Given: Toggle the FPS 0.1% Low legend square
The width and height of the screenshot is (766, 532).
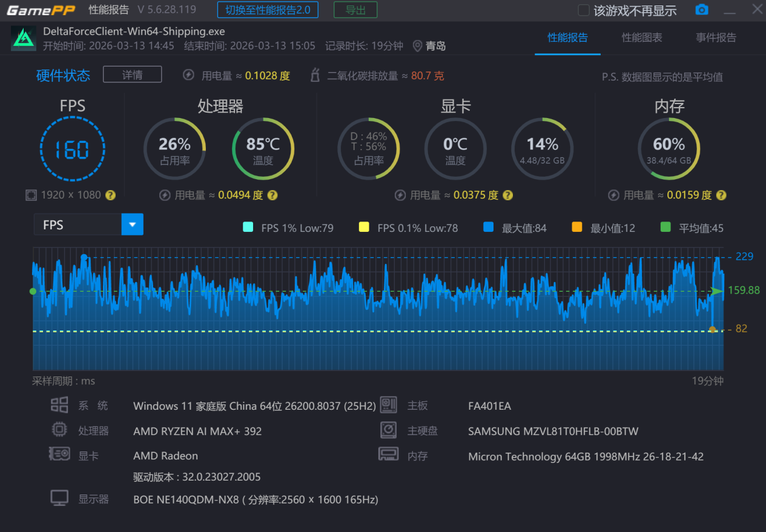Looking at the screenshot, I should point(364,228).
